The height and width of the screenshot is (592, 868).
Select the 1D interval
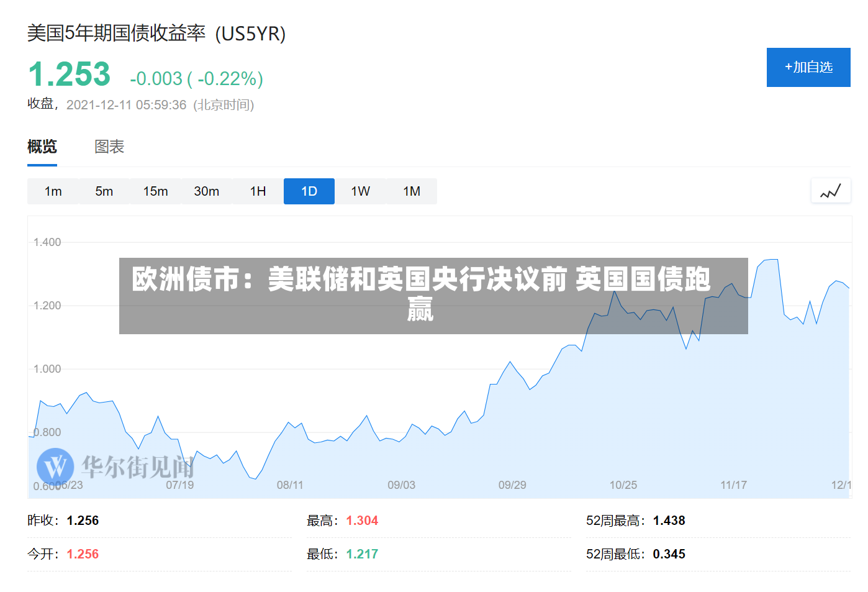click(309, 191)
